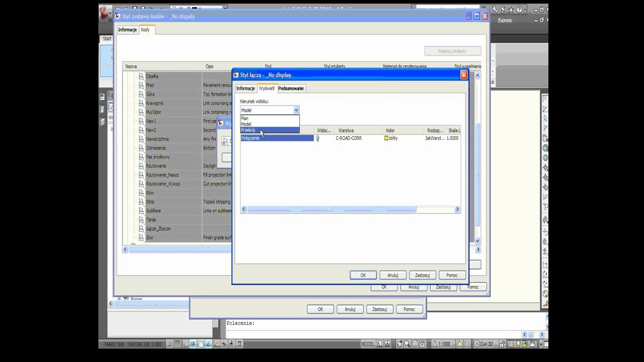This screenshot has width=644, height=362.
Task: Click the horizontal scrollbar thumb in component list
Action: (332, 210)
